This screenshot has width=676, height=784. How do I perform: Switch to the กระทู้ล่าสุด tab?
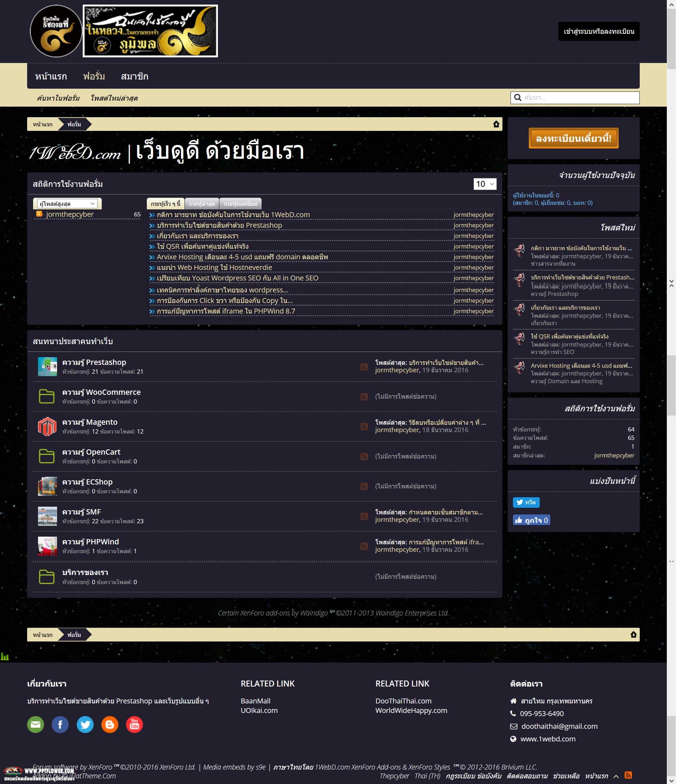tap(202, 204)
